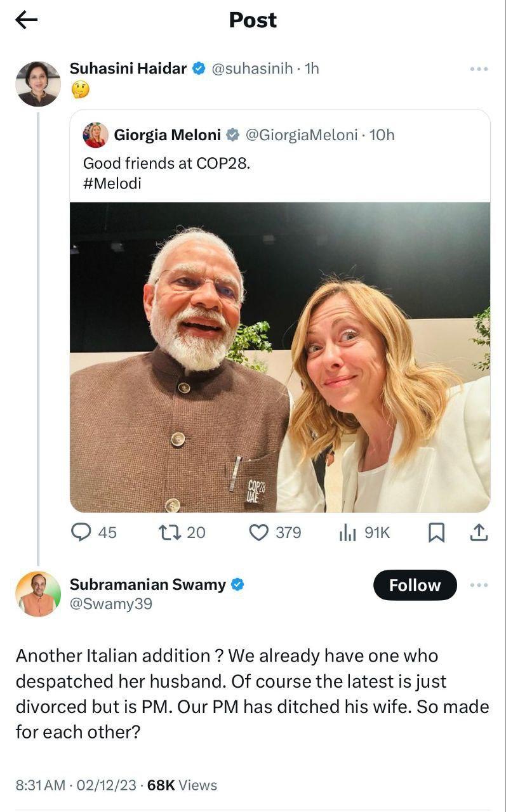Viewport: 506px width, 812px height.
Task: Open the @Swamy39 profile handle
Action: click(111, 604)
